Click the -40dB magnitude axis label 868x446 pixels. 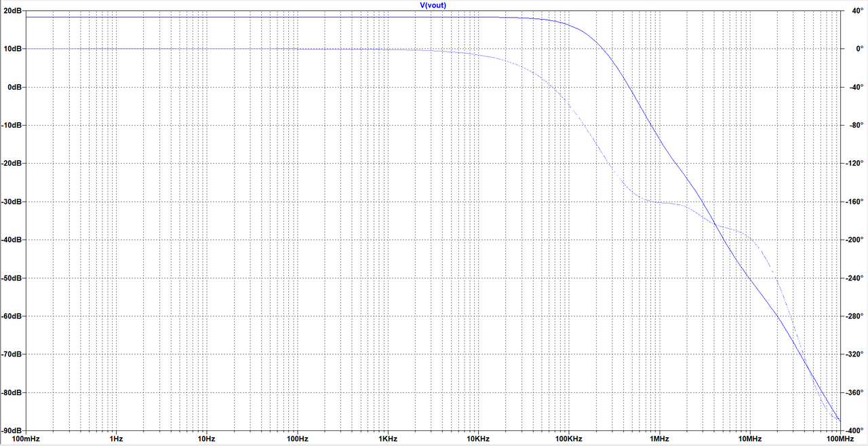[x=11, y=240]
